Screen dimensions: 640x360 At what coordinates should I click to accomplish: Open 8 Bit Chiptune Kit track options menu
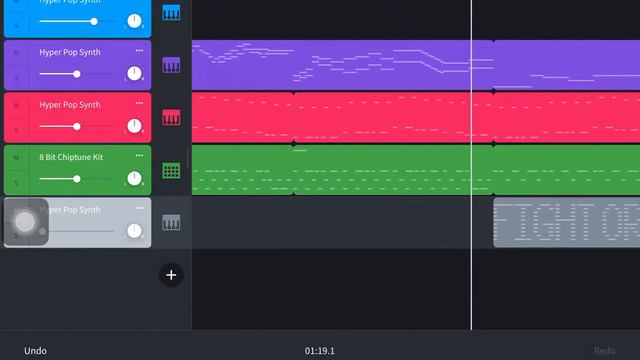coord(140,156)
